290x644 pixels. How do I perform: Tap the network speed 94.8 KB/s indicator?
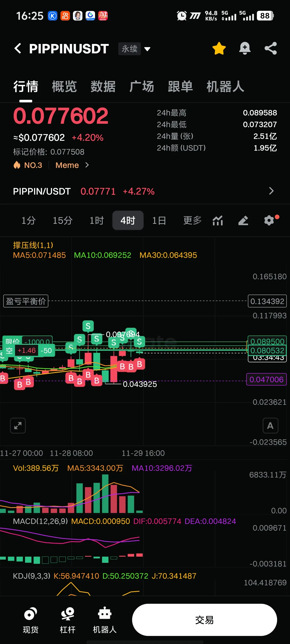[211, 16]
